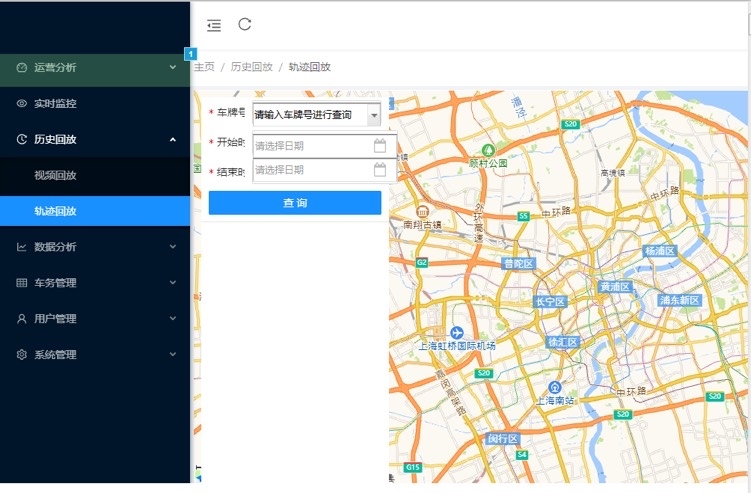
Task: Collapse sidebar using the menu fold icon
Action: 214,25
